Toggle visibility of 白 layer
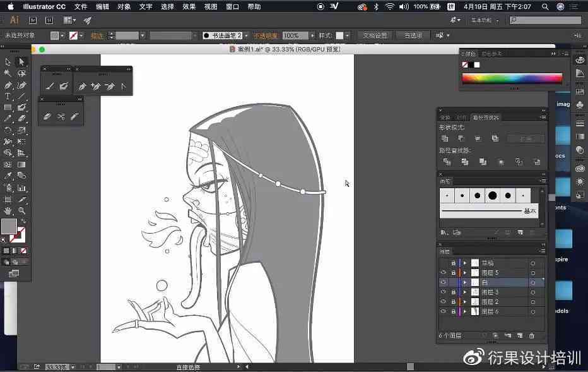 (x=444, y=282)
